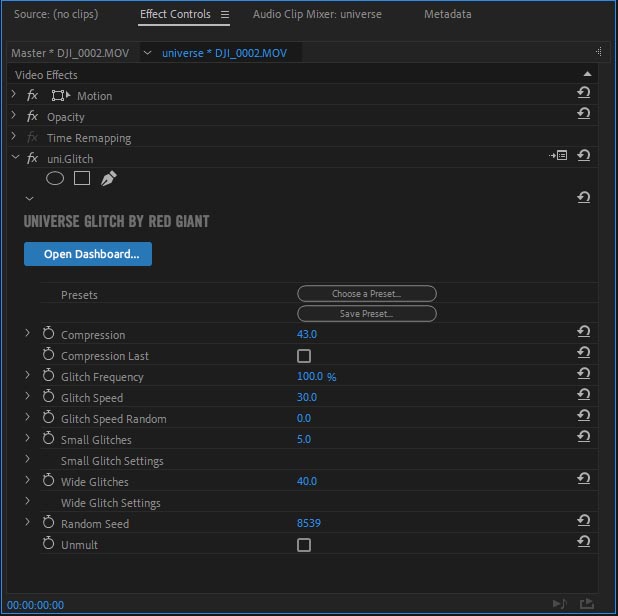Reset the uni.Glitch effect
The image size is (618, 616).
(x=583, y=156)
